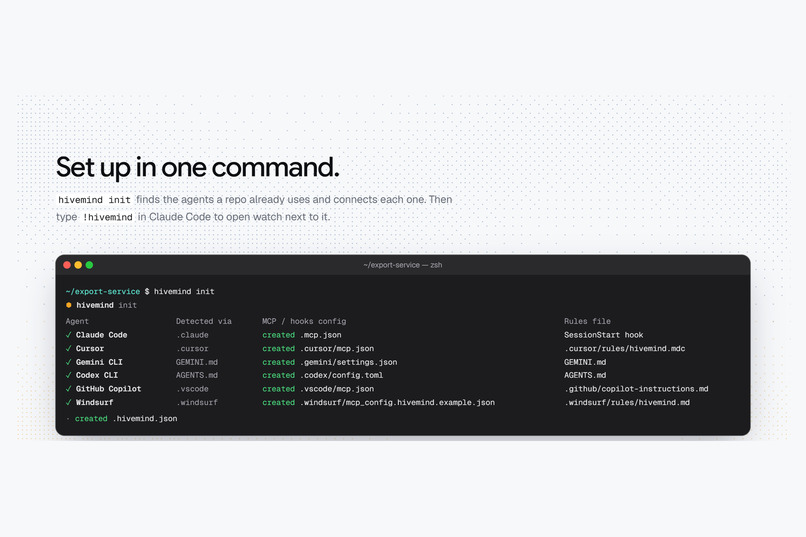Click the file path '.vscode/mcp.json'
This screenshot has height=537, width=806.
click(337, 389)
